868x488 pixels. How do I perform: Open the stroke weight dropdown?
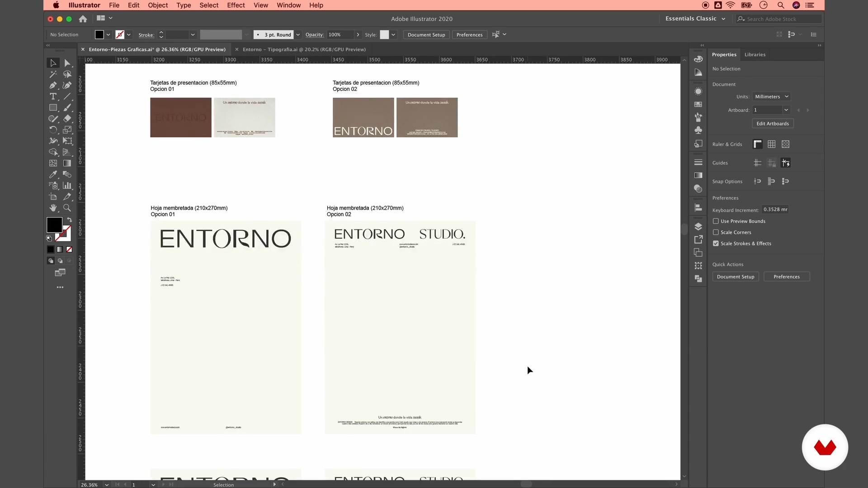pyautogui.click(x=193, y=35)
